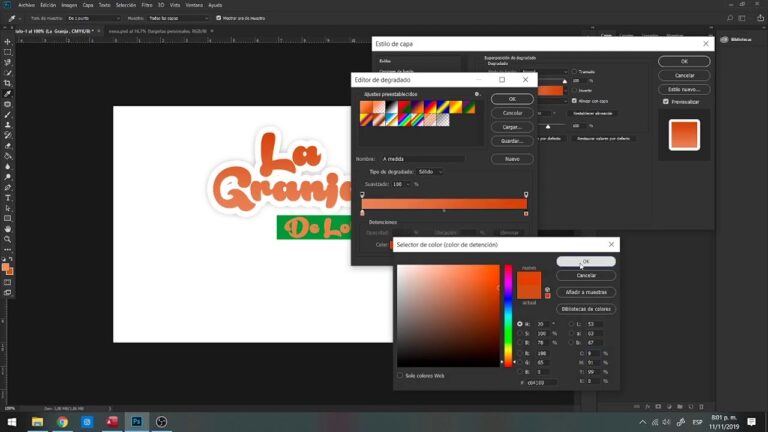Open the Imagen menu
The width and height of the screenshot is (768, 432).
69,5
